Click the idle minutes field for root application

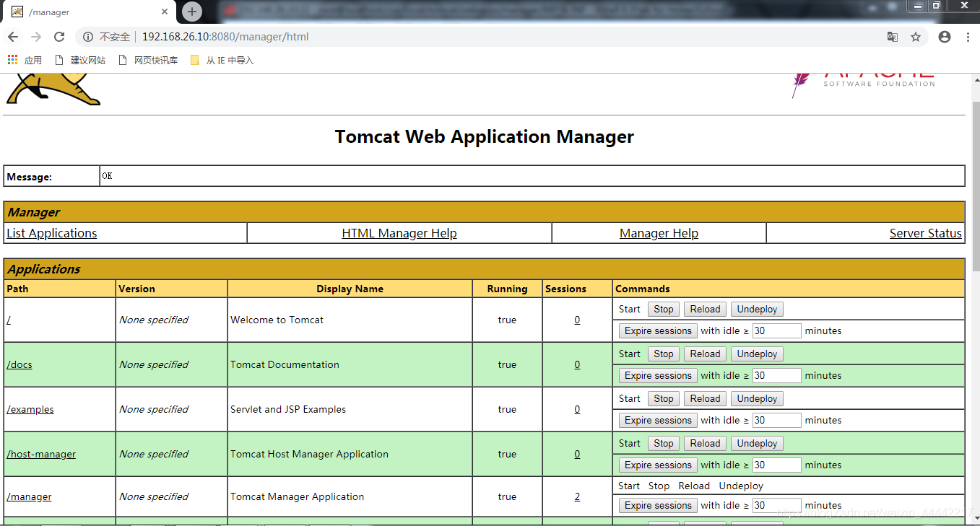point(776,330)
